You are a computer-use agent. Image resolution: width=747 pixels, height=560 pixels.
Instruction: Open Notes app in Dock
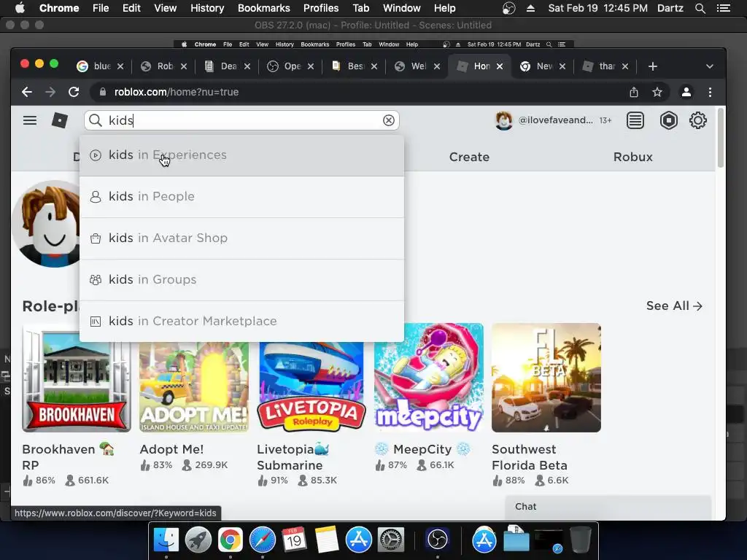[x=326, y=540]
